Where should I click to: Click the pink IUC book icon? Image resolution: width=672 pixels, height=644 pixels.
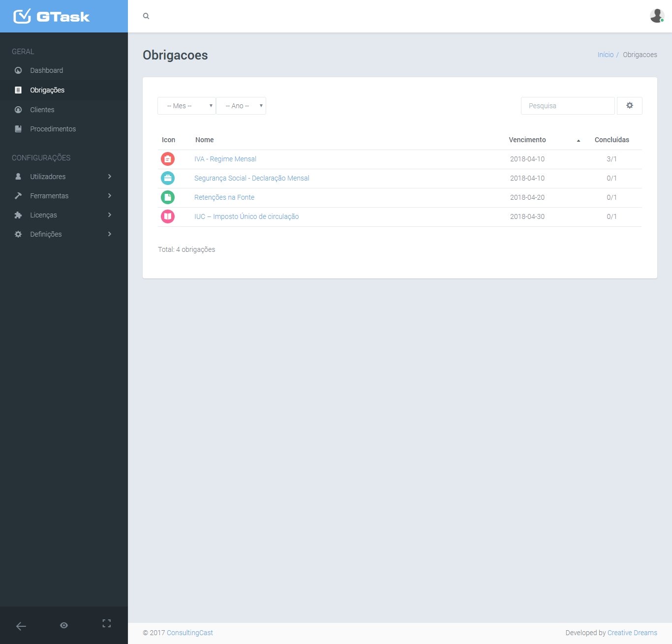(168, 216)
